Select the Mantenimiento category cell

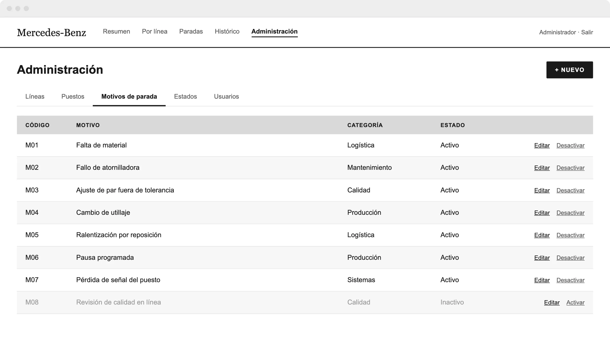coord(370,168)
